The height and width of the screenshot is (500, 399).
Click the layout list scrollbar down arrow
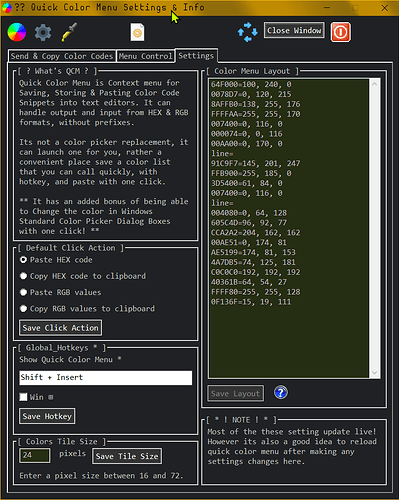375,373
